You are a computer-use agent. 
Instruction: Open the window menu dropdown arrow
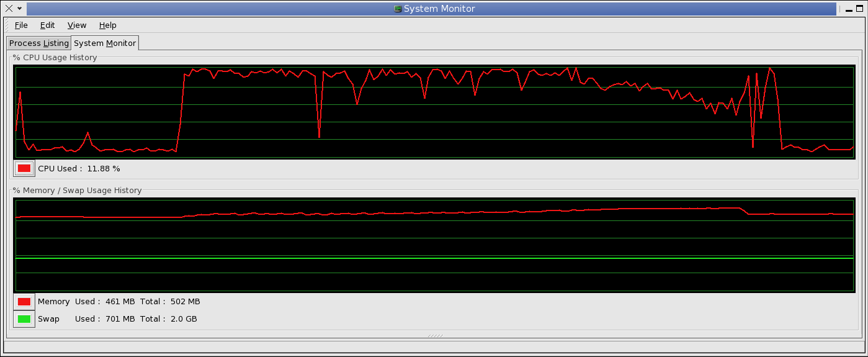[20, 9]
